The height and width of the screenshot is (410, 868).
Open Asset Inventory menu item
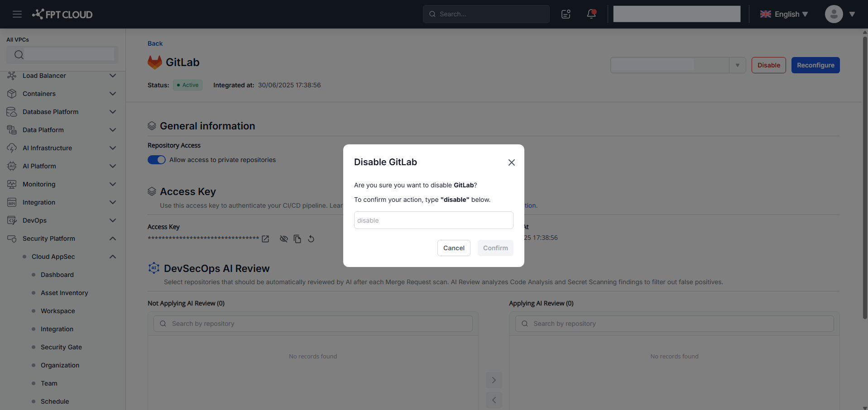coord(64,293)
